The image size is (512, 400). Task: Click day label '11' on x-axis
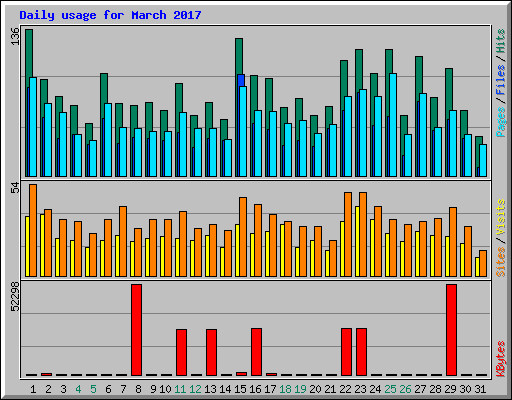coord(180,389)
